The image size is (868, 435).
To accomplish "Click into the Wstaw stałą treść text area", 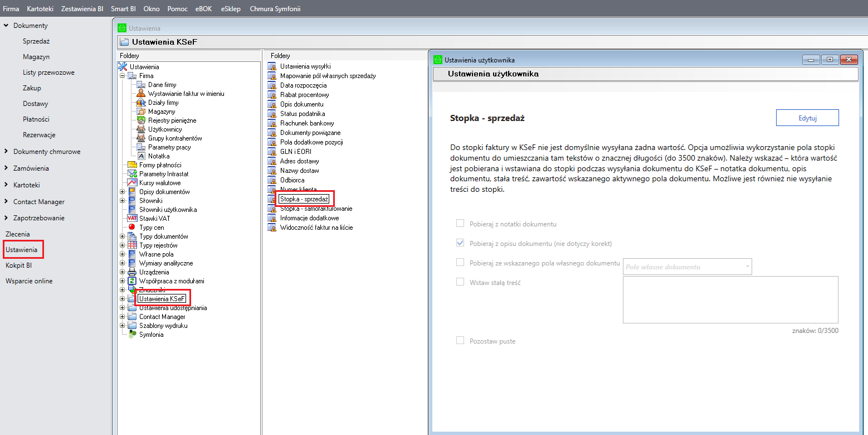I will pyautogui.click(x=730, y=299).
